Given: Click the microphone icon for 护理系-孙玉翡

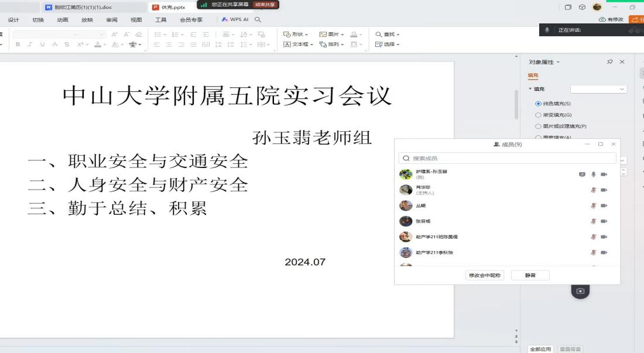Looking at the screenshot, I should click(593, 174).
